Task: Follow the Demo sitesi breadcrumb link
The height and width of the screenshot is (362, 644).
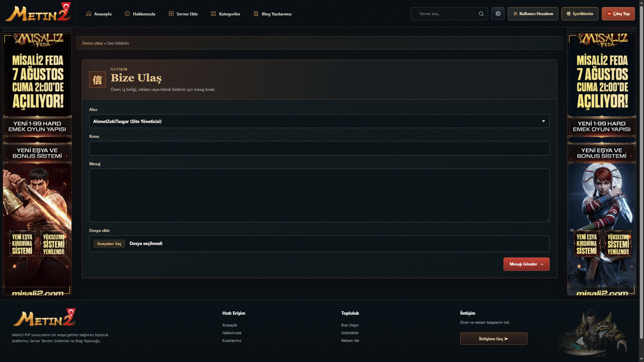Action: tap(93, 43)
